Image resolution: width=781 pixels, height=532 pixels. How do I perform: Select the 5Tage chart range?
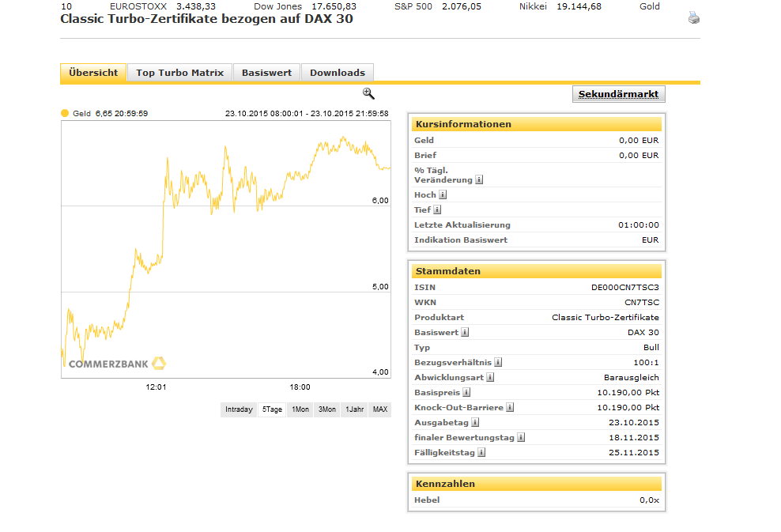273,409
